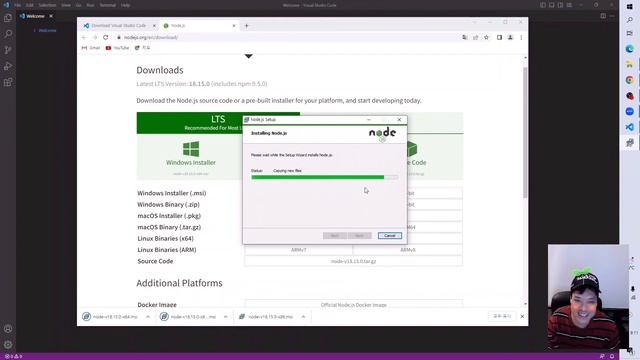
Task: Click the Windows Installer download link
Action: pos(191,162)
